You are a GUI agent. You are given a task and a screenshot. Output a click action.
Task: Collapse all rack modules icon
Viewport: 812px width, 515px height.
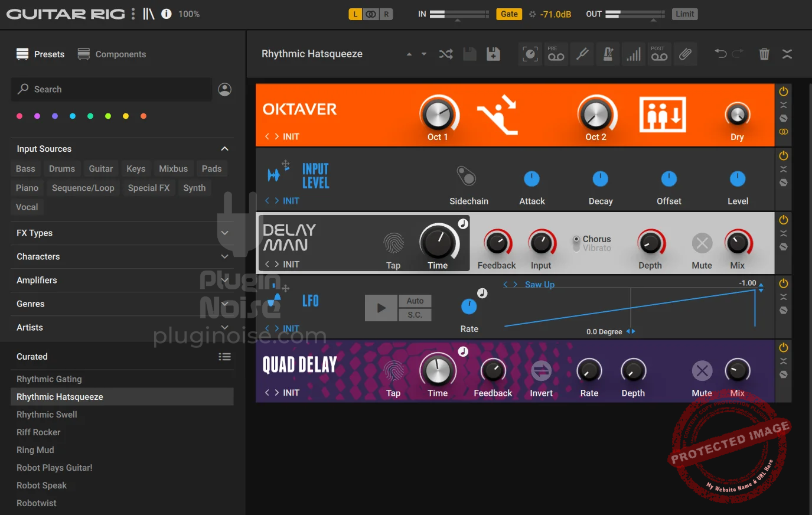(787, 54)
